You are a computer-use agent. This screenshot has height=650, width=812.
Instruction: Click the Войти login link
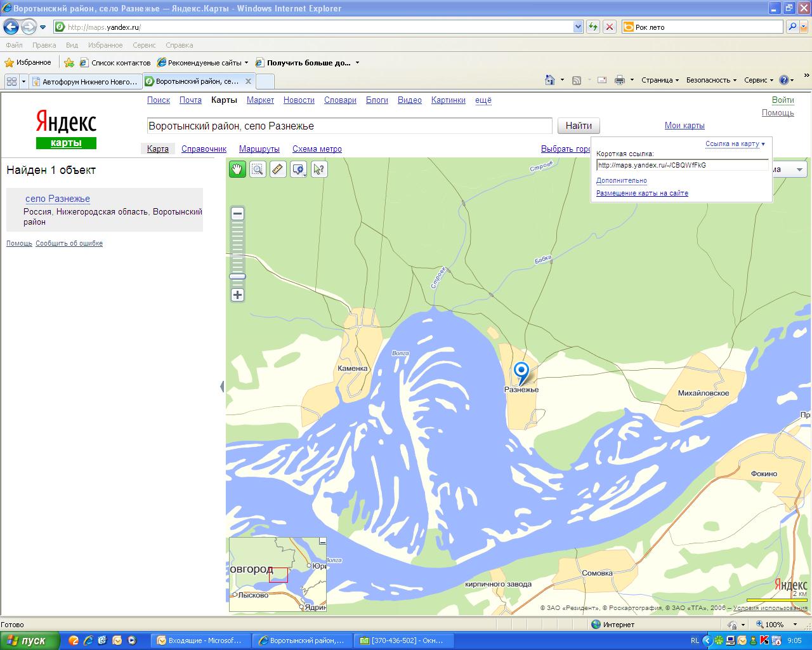tap(783, 100)
